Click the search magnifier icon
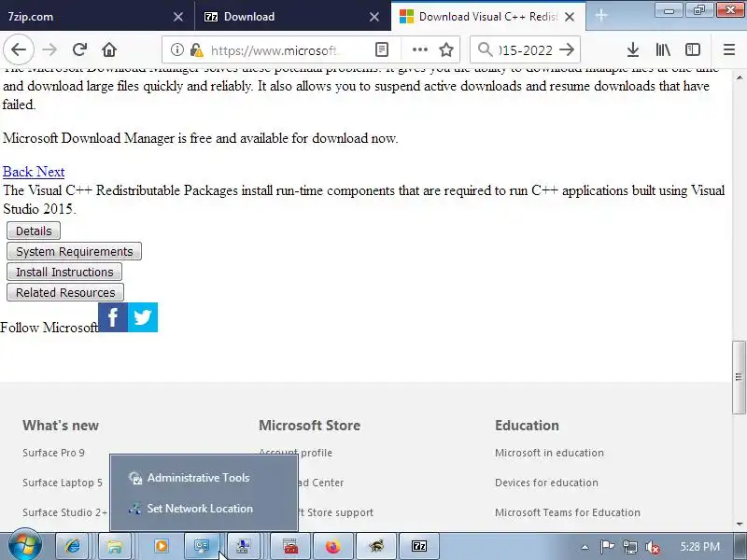Image resolution: width=747 pixels, height=560 pixels. (x=485, y=49)
